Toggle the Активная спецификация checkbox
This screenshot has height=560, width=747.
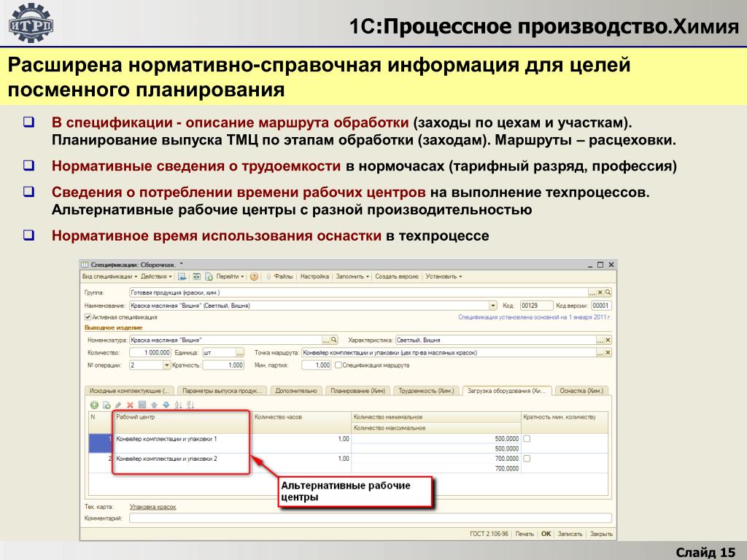coord(88,317)
